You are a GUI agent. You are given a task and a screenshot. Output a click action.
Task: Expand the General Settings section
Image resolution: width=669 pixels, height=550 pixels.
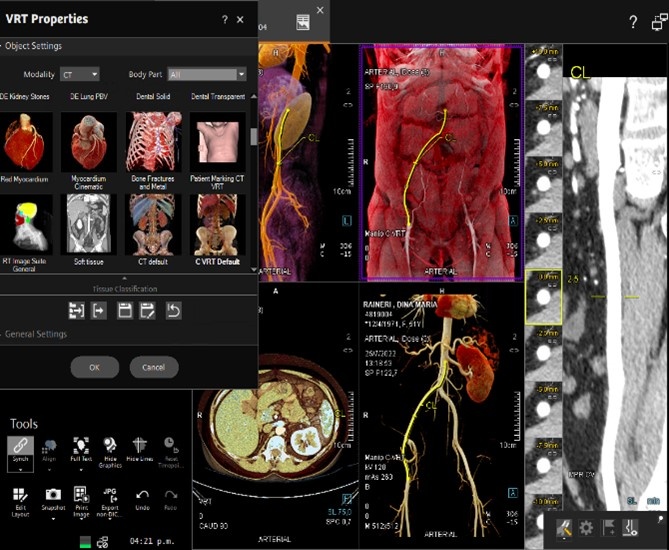tap(36, 334)
